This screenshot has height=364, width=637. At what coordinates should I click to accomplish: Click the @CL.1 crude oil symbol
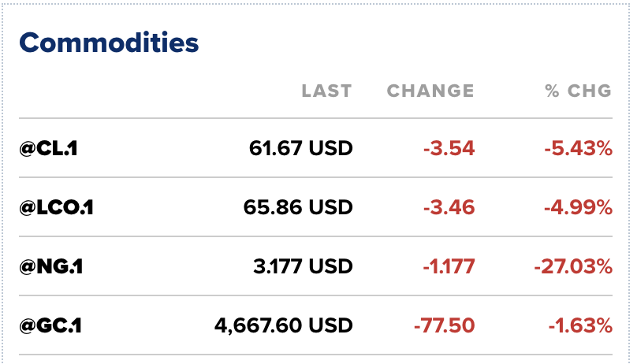pyautogui.click(x=49, y=148)
